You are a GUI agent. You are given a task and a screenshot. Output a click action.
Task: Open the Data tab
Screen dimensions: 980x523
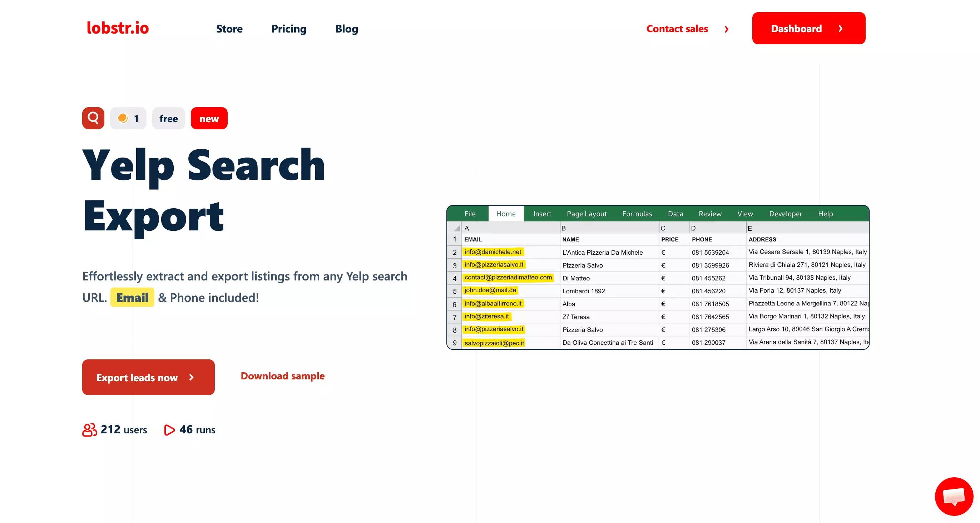[675, 214]
